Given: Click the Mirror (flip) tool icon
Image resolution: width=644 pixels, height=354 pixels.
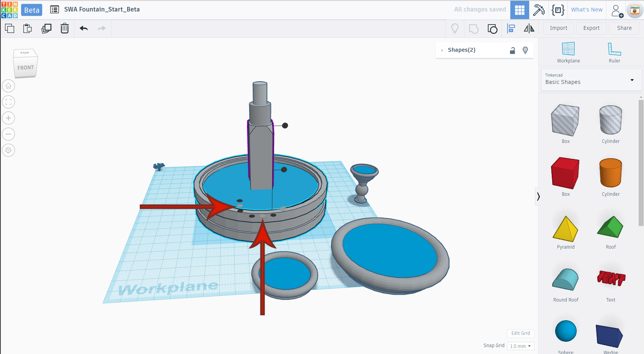Looking at the screenshot, I should click(x=529, y=28).
